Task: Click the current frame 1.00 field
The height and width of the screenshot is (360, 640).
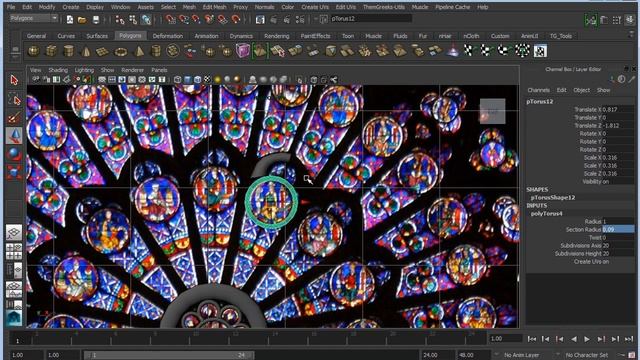Action: click(506, 338)
